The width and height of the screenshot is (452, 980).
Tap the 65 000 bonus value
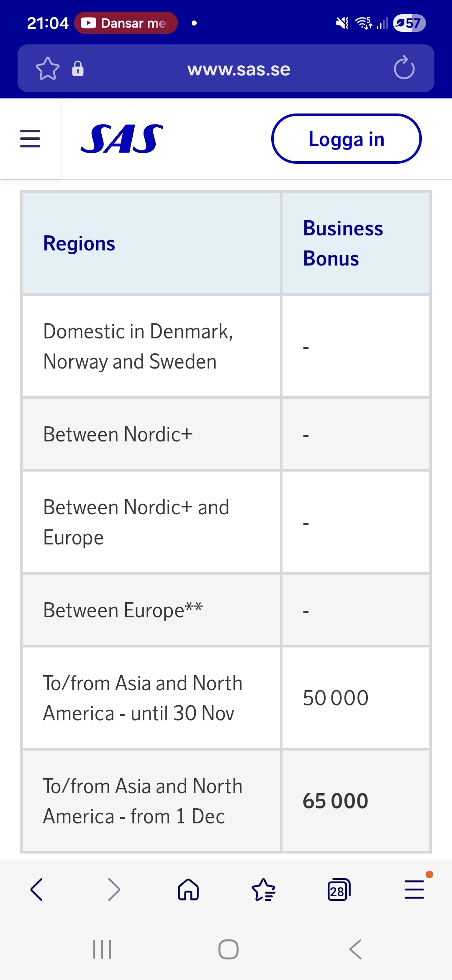pyautogui.click(x=335, y=801)
